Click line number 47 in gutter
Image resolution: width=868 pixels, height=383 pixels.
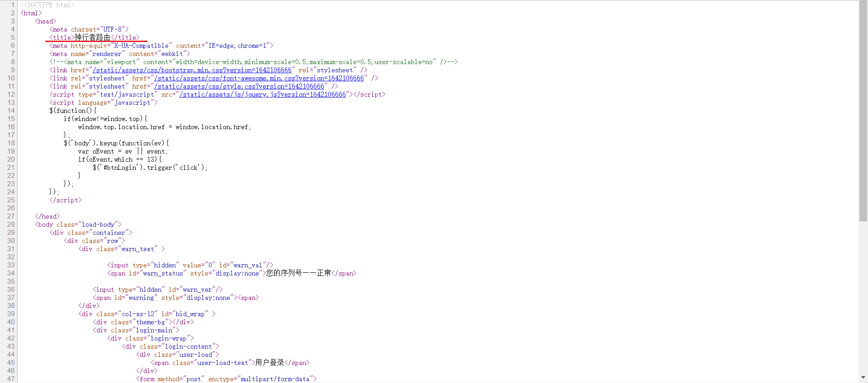11,379
